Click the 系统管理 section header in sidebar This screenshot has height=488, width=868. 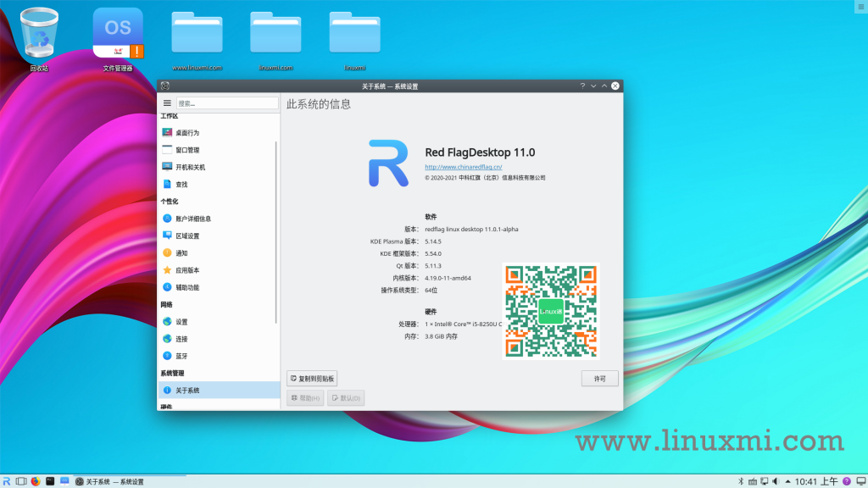pyautogui.click(x=172, y=373)
